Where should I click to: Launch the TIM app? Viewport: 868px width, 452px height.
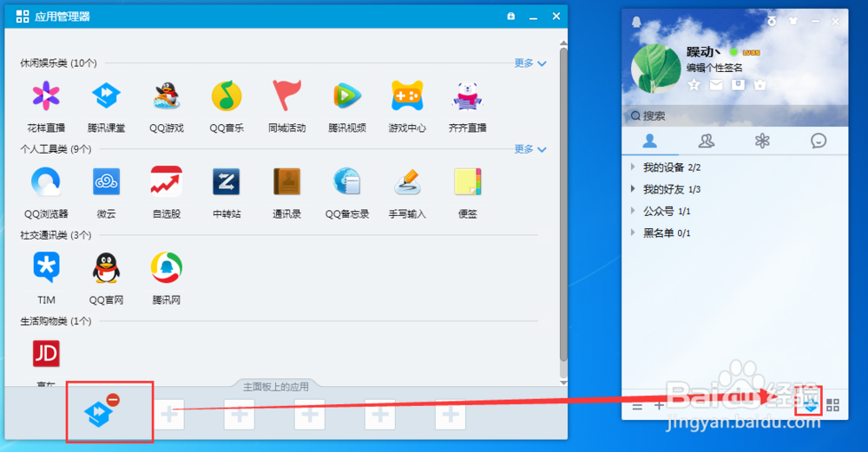tap(46, 268)
